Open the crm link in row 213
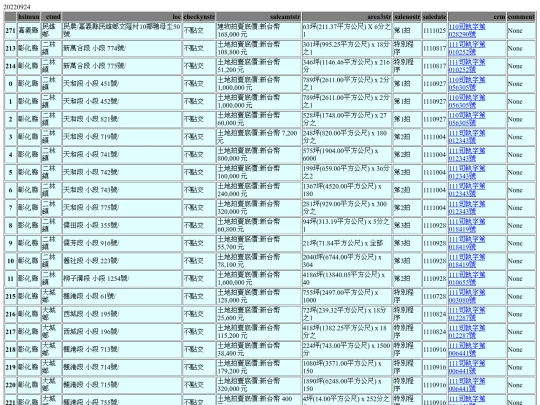This screenshot has width=540, height=405. [467, 48]
